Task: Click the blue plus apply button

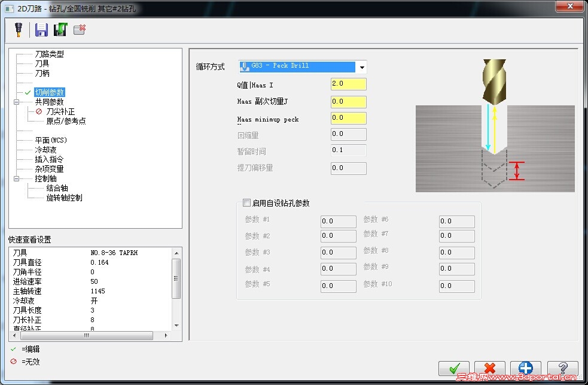Action: 526,368
